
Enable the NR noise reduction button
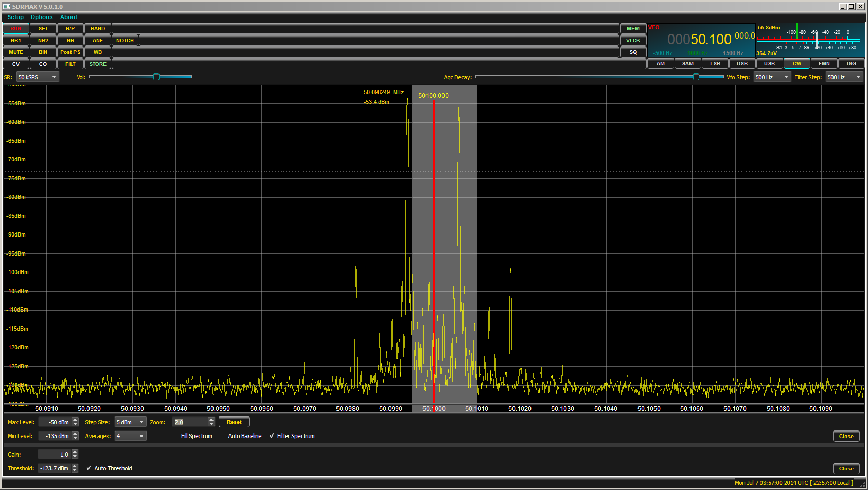coord(70,41)
